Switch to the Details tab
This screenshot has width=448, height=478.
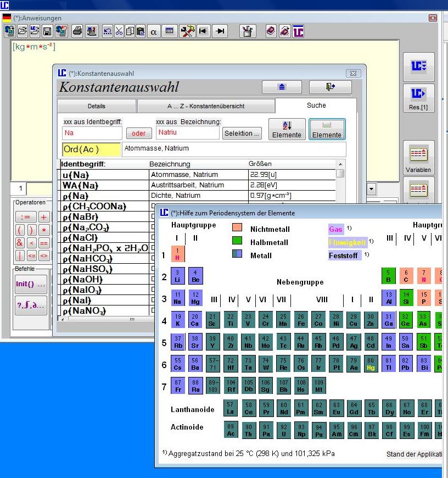tap(97, 106)
